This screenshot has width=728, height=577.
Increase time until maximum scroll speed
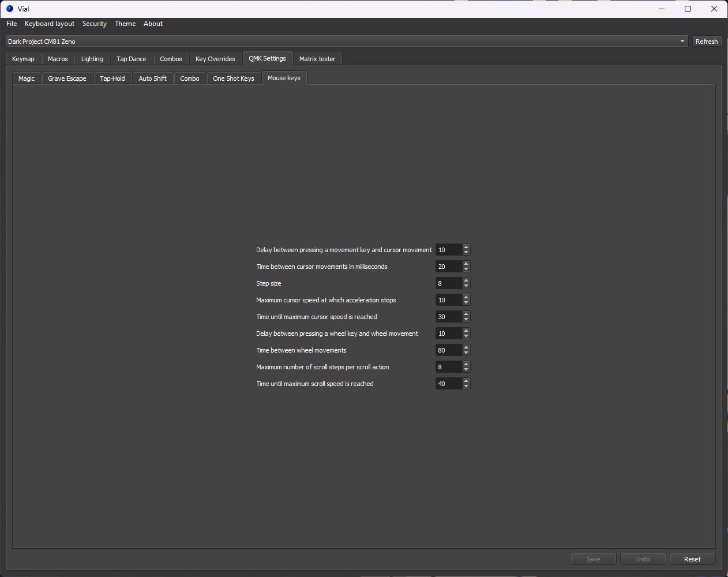tap(466, 381)
